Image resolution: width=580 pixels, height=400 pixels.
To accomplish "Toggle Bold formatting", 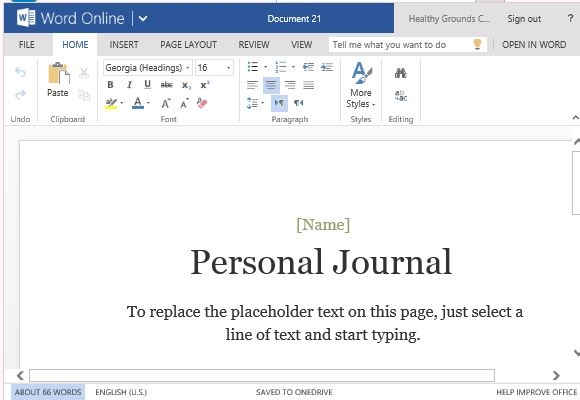I will point(110,85).
